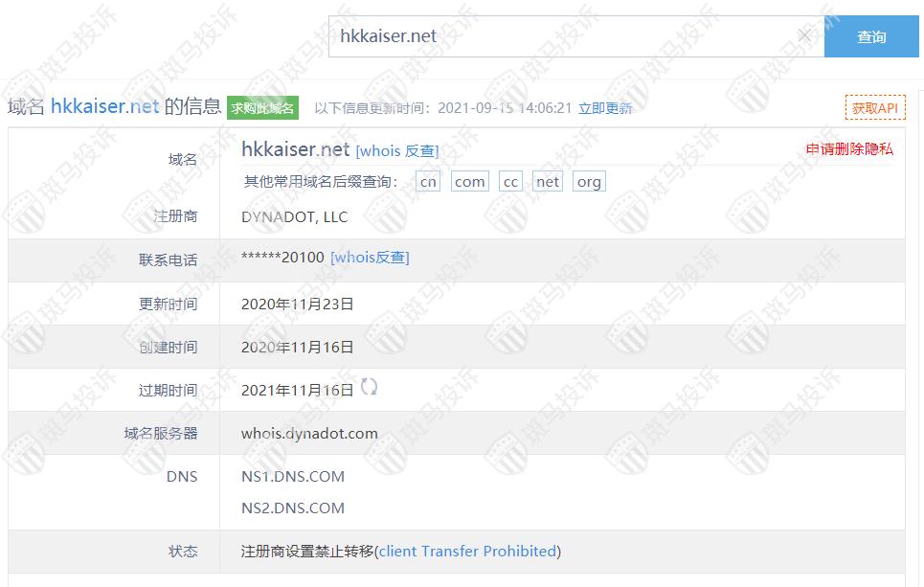924x587 pixels.
Task: Click the large hkkaiser.net domain name in table
Action: [x=295, y=149]
